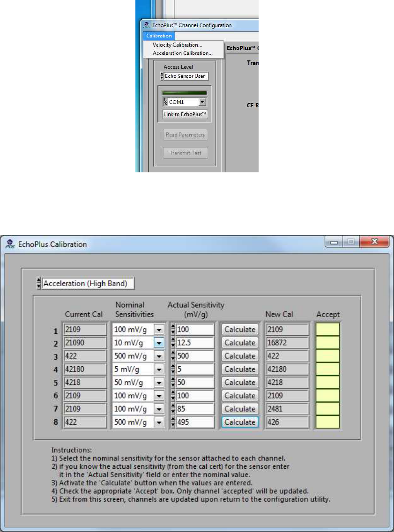Click channel 2 Calculate button
The image size is (394, 532).
(239, 343)
